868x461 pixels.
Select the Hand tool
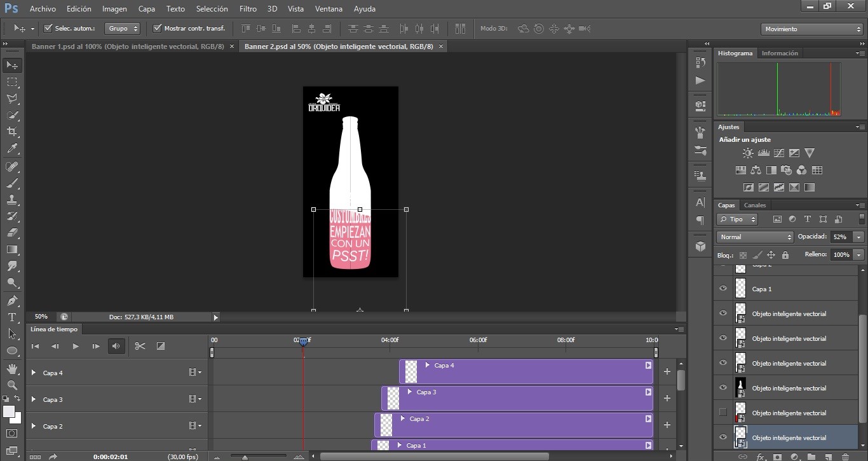coord(12,368)
